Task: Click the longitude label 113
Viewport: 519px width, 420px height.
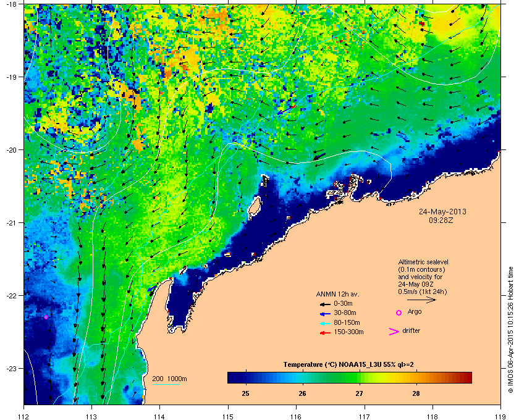Action: (91, 417)
